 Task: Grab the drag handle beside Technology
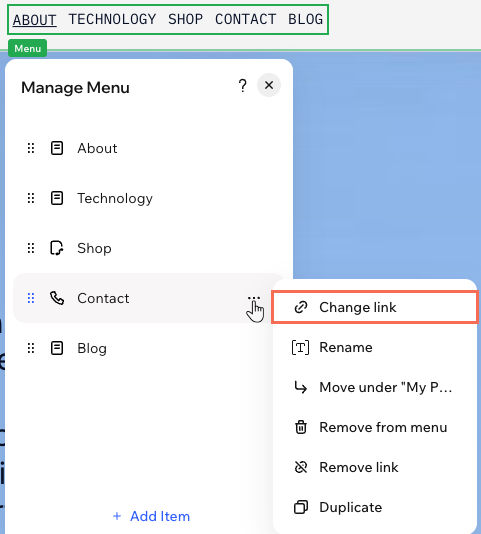click(31, 198)
